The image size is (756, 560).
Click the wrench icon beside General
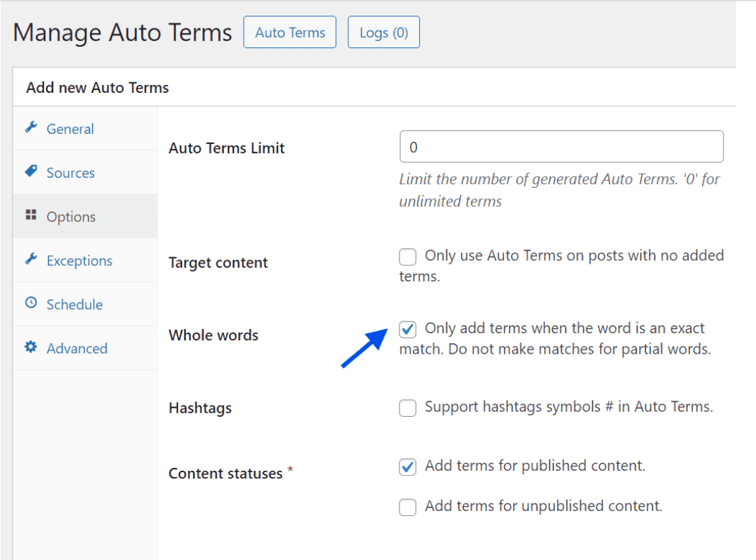point(31,127)
